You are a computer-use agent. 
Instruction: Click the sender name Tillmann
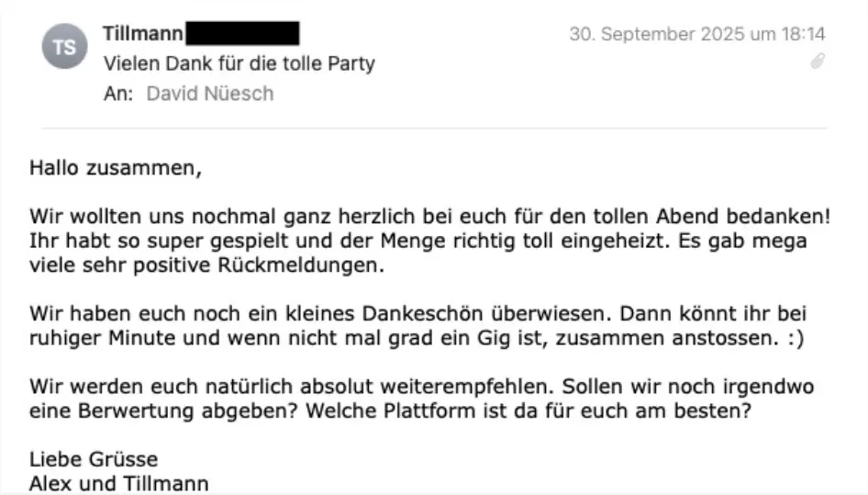point(143,35)
